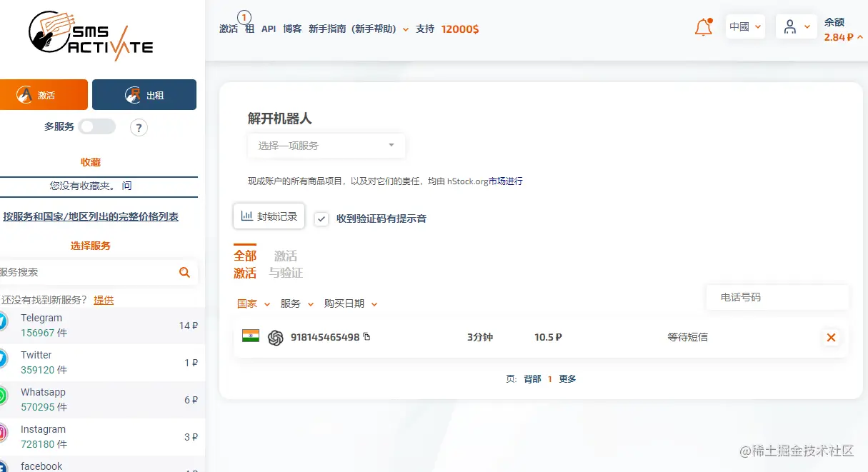Click the question mark help icon

coord(139,128)
